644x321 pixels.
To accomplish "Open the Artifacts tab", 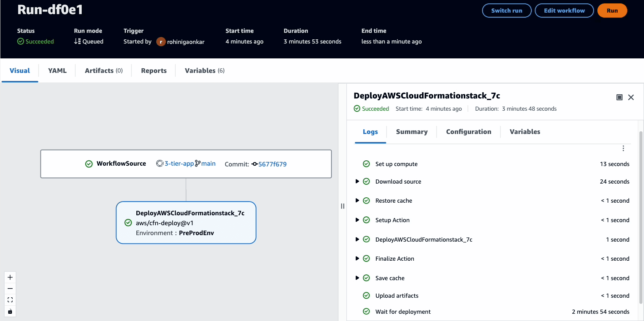I will coord(104,71).
